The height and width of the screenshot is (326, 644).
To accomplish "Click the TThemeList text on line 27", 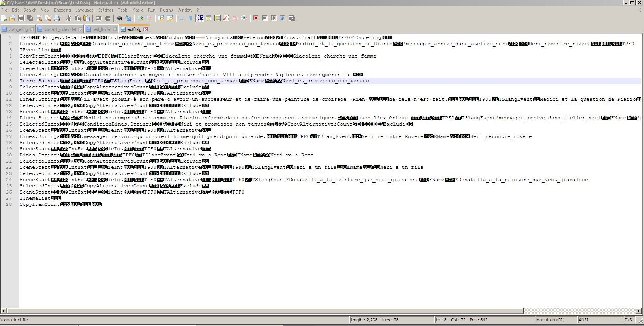I will point(35,198).
